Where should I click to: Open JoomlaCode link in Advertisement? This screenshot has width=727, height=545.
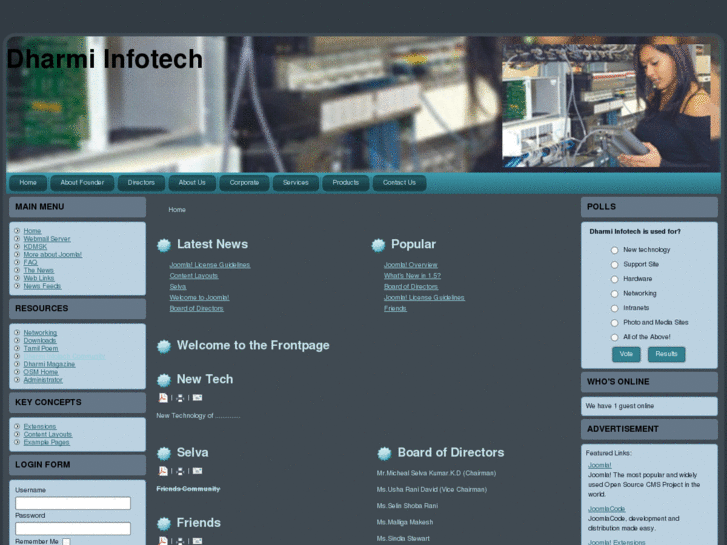click(x=606, y=509)
